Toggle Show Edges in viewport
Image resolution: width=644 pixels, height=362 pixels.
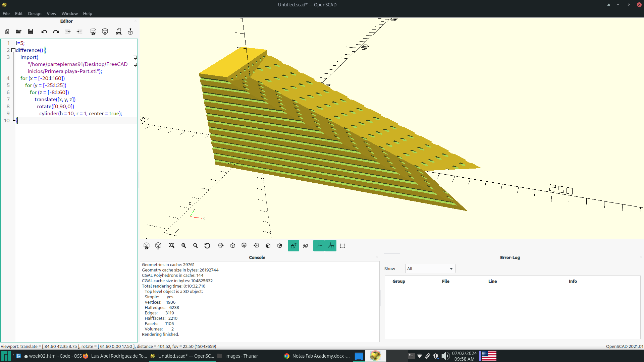pyautogui.click(x=342, y=246)
